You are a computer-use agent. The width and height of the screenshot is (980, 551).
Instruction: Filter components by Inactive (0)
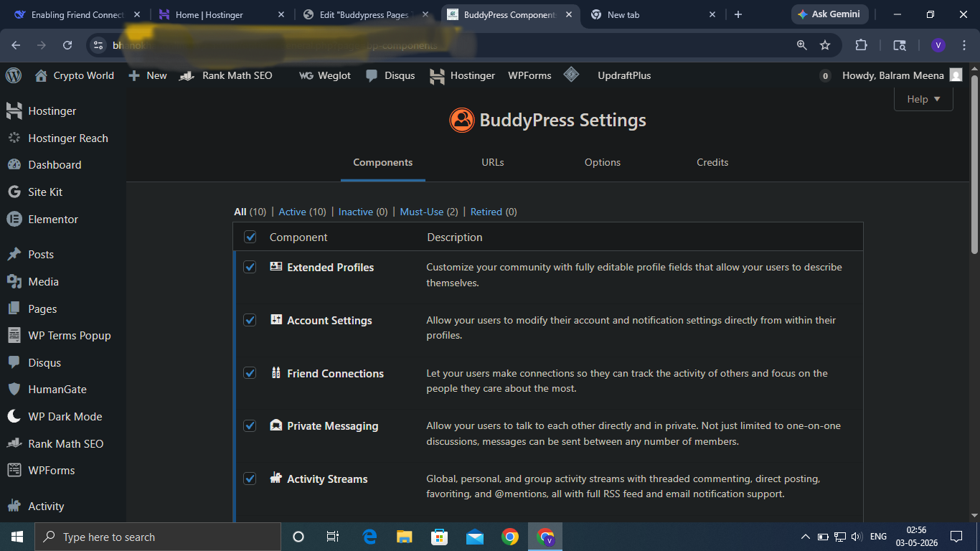click(363, 212)
